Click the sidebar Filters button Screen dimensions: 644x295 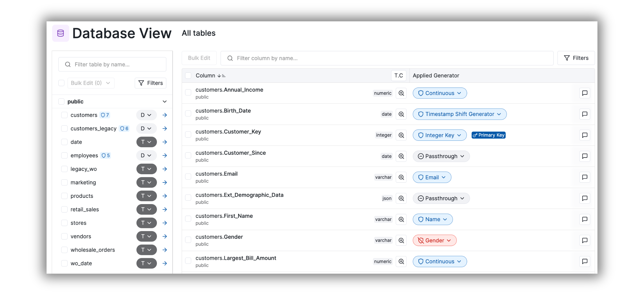[x=150, y=83]
